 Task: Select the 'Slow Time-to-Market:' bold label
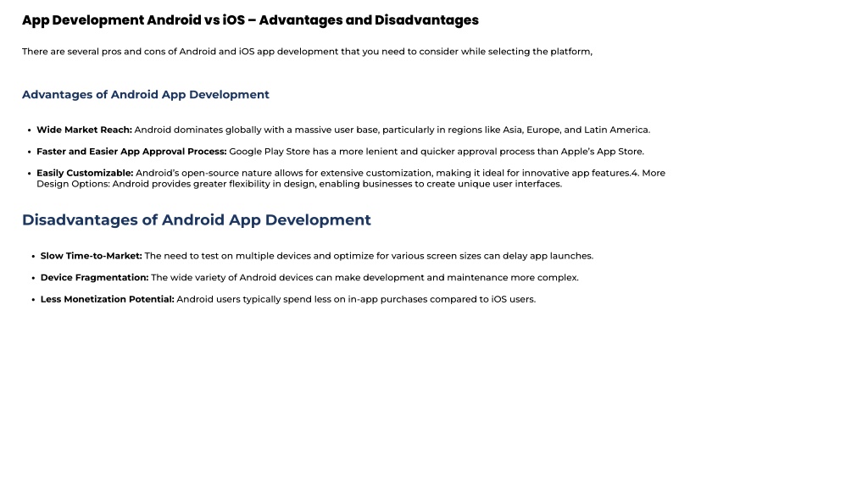tap(92, 256)
